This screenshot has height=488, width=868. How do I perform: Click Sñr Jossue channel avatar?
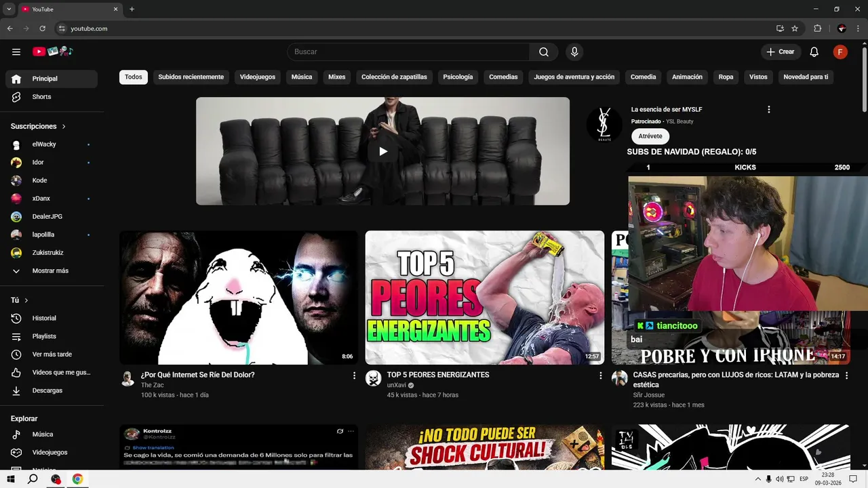pyautogui.click(x=620, y=378)
